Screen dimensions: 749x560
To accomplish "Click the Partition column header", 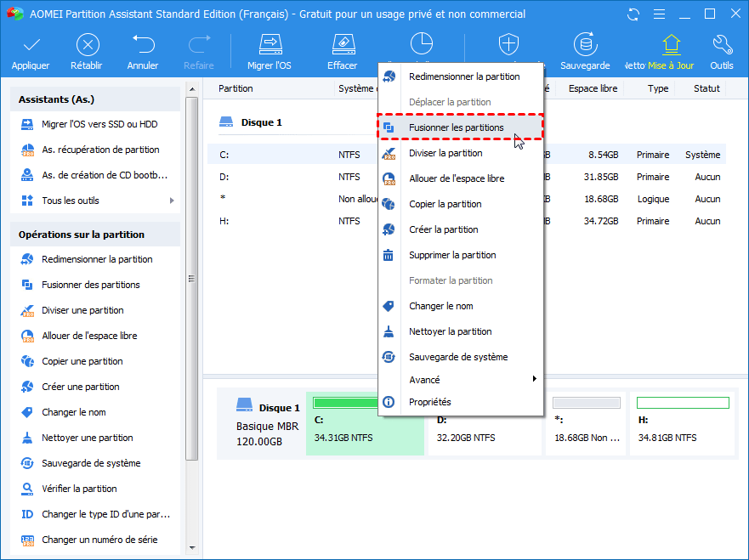I will (x=235, y=88).
